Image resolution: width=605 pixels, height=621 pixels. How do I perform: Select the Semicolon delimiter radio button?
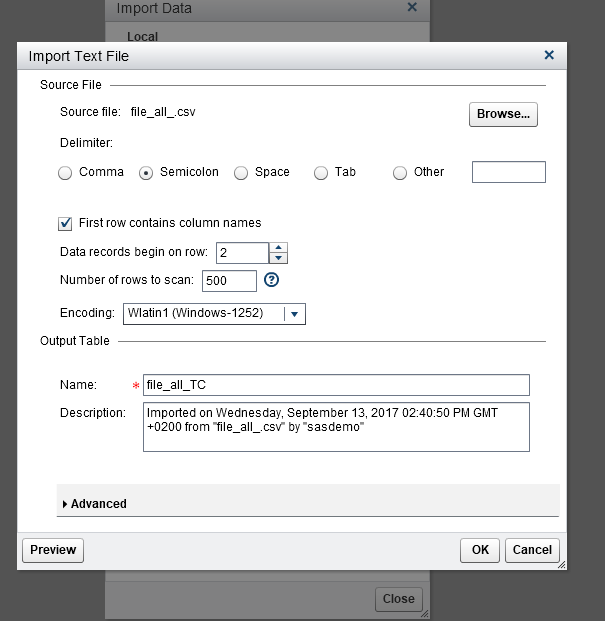tap(146, 173)
